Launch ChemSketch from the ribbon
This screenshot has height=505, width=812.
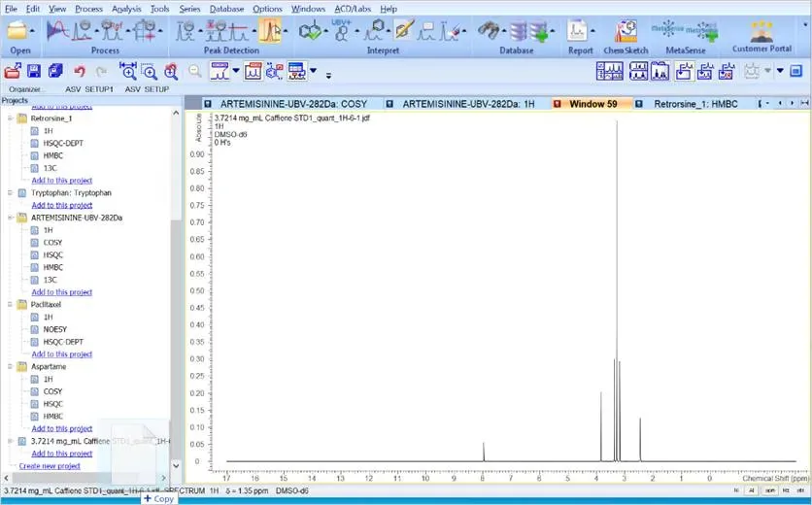coord(626,30)
